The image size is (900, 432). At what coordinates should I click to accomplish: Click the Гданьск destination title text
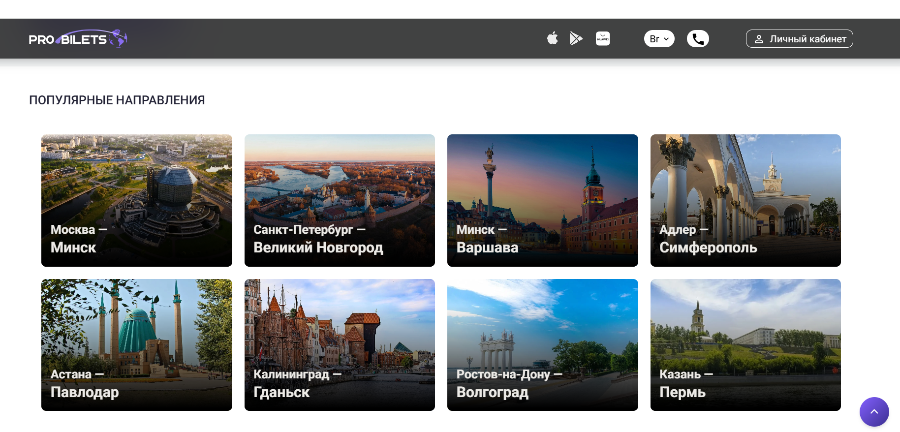pos(281,392)
